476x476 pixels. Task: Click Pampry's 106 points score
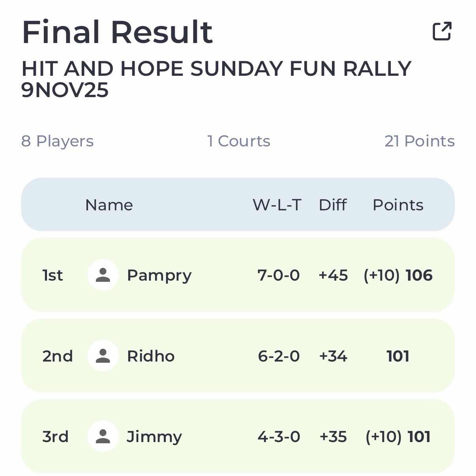[x=419, y=275]
